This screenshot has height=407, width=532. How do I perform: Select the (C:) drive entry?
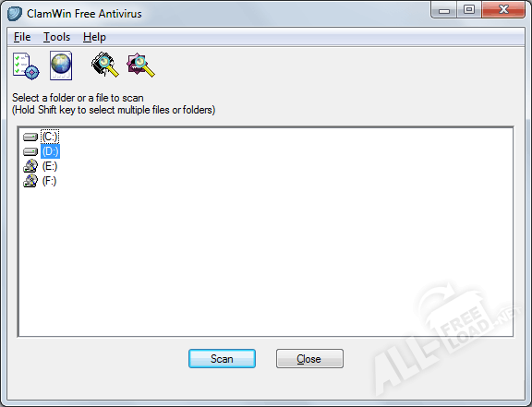coord(50,137)
